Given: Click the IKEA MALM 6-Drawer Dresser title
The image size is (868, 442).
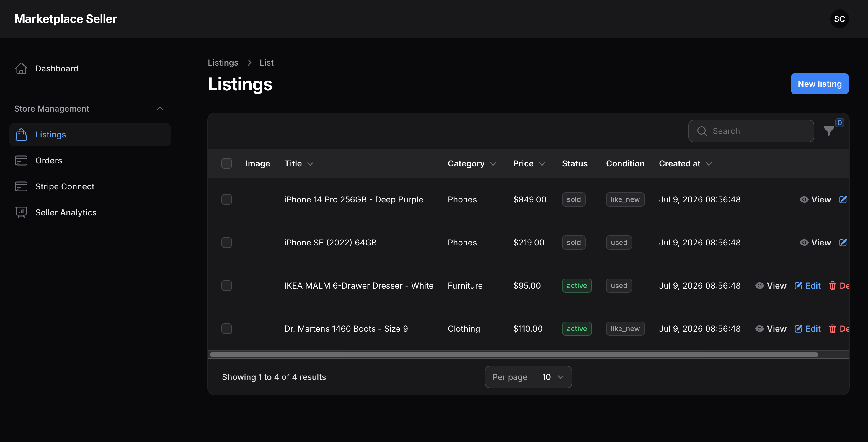Looking at the screenshot, I should point(358,285).
